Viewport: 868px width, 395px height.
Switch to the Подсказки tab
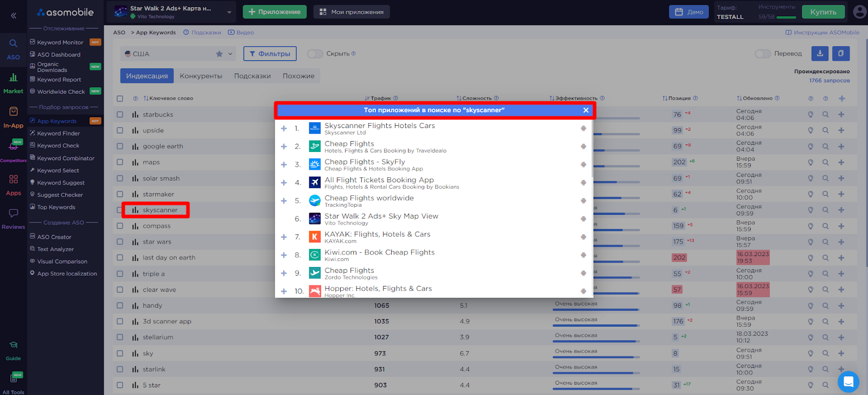click(x=252, y=76)
